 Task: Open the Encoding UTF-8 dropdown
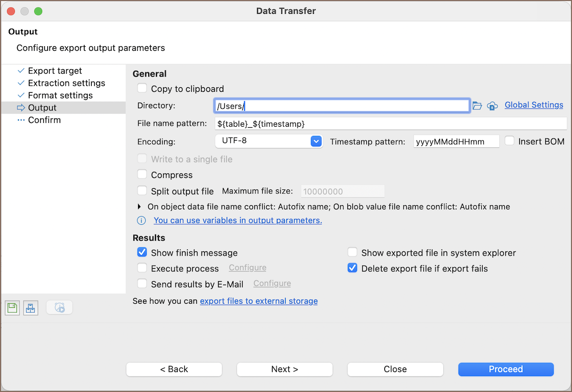pyautogui.click(x=315, y=141)
